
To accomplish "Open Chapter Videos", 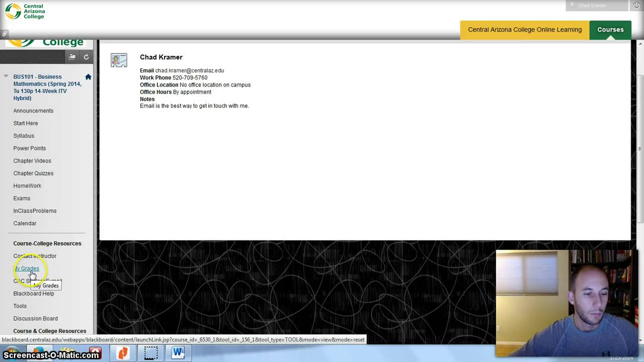I will pyautogui.click(x=32, y=161).
